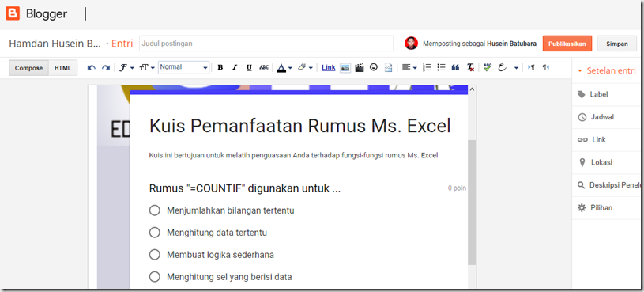
Task: Click the Link toolbar button
Action: pyautogui.click(x=329, y=68)
